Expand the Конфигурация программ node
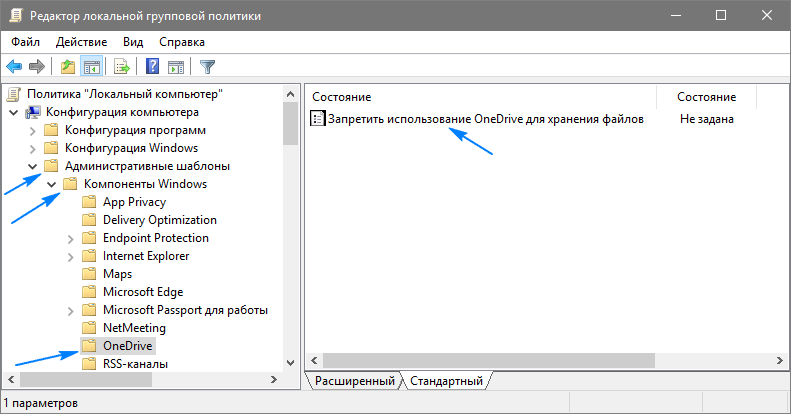 [x=33, y=131]
